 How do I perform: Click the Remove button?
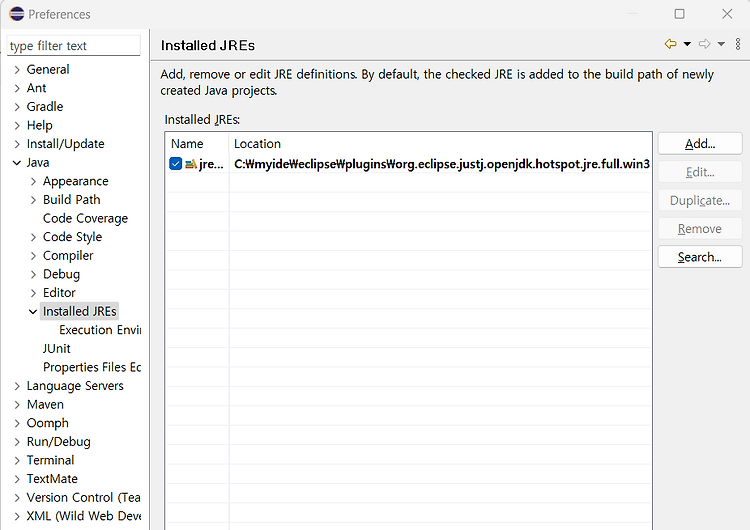coord(700,229)
